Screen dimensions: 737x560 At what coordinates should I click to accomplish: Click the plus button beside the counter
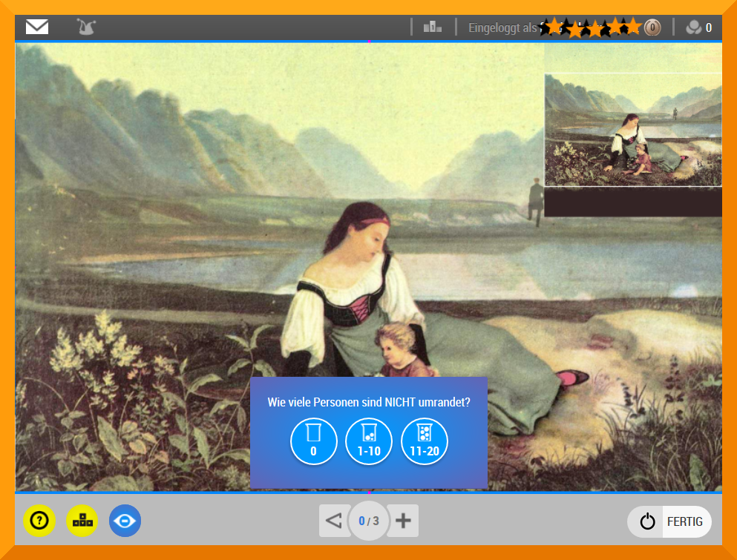(403, 521)
